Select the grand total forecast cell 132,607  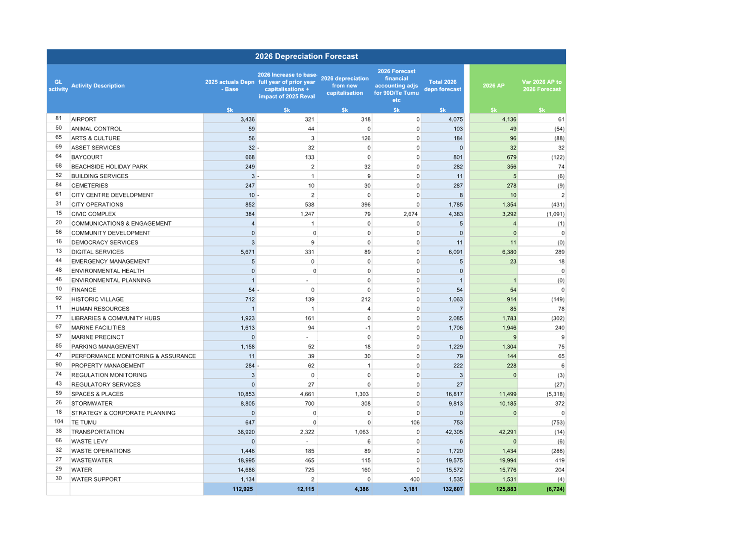click(452, 489)
